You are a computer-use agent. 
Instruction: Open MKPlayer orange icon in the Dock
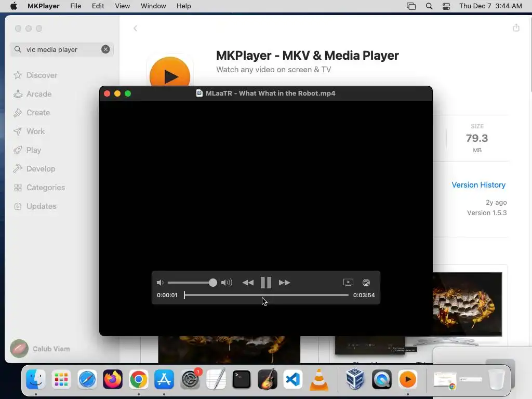click(407, 379)
